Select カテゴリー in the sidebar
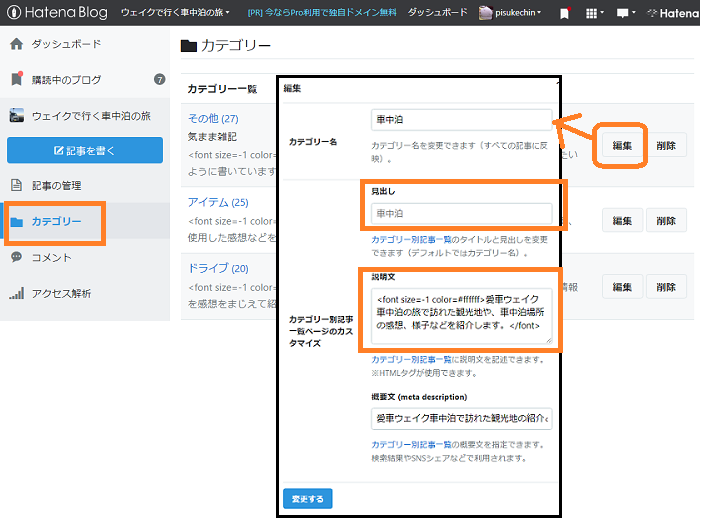 pos(56,221)
